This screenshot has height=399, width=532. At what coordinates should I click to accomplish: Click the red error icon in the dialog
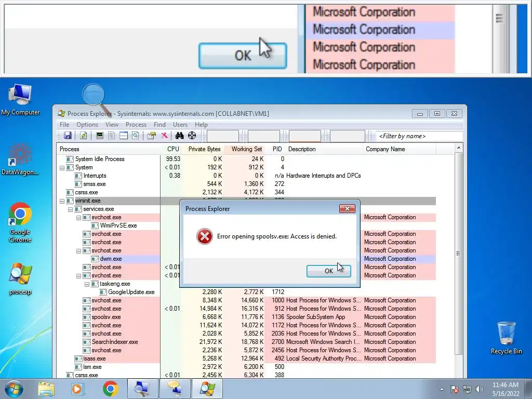pyautogui.click(x=205, y=236)
